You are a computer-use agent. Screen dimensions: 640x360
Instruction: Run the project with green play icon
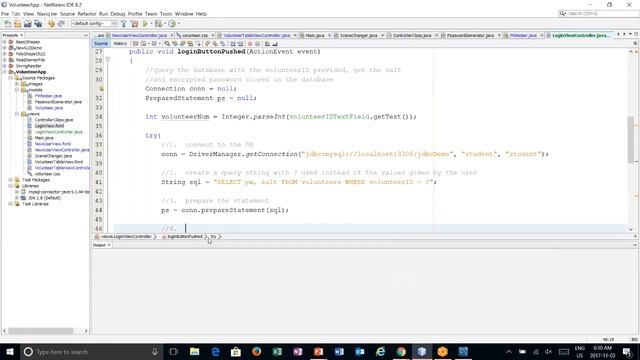click(x=145, y=24)
